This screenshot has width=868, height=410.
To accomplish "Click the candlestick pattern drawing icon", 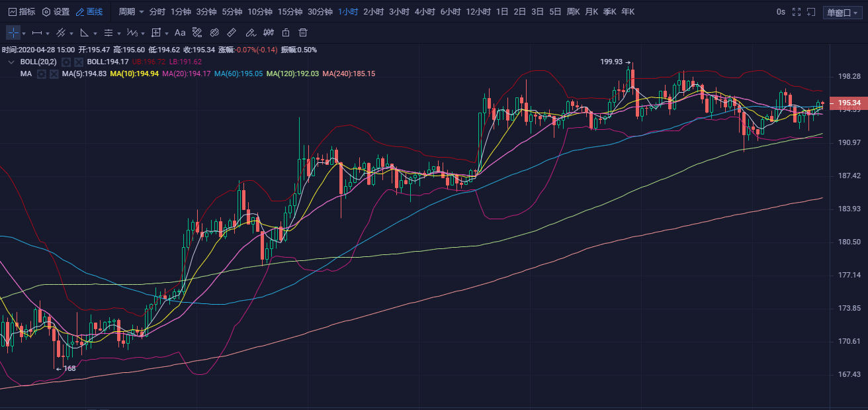I will click(x=269, y=32).
